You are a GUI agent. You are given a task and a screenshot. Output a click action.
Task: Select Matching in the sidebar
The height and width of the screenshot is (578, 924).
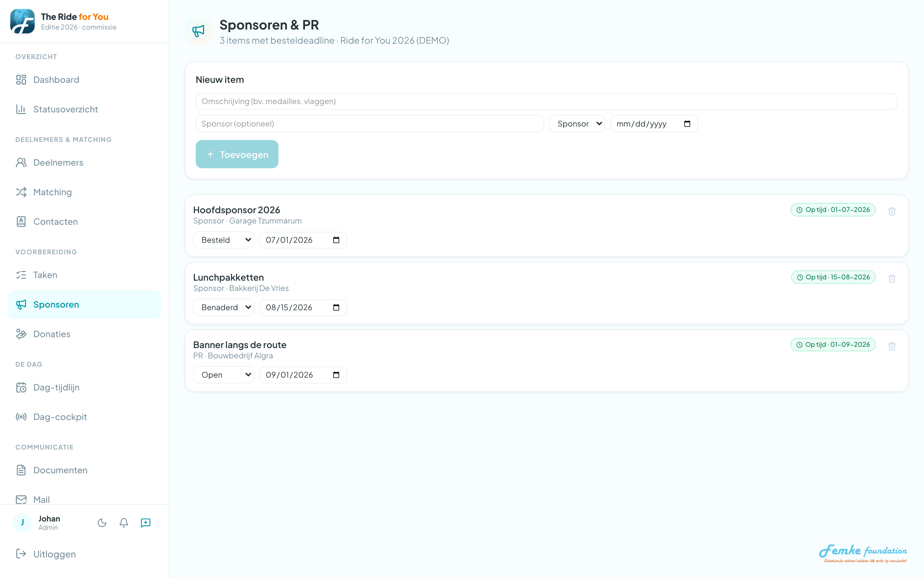pos(84,192)
